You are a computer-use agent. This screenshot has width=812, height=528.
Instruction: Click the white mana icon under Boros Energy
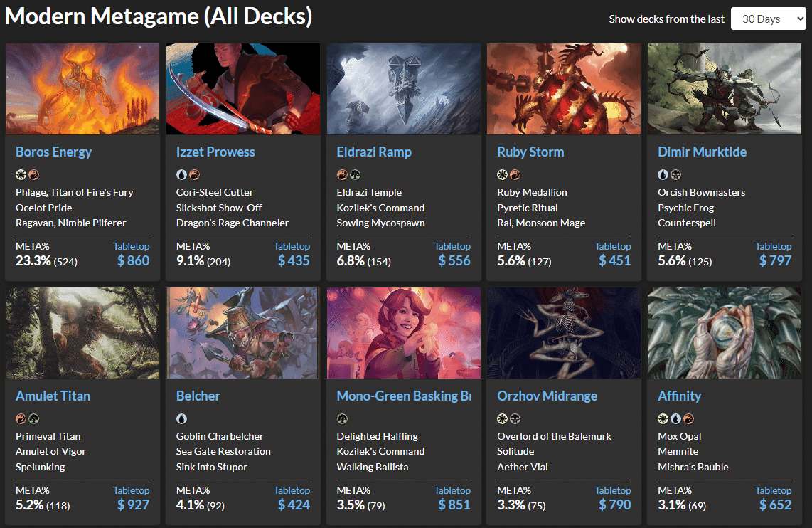pyautogui.click(x=21, y=174)
